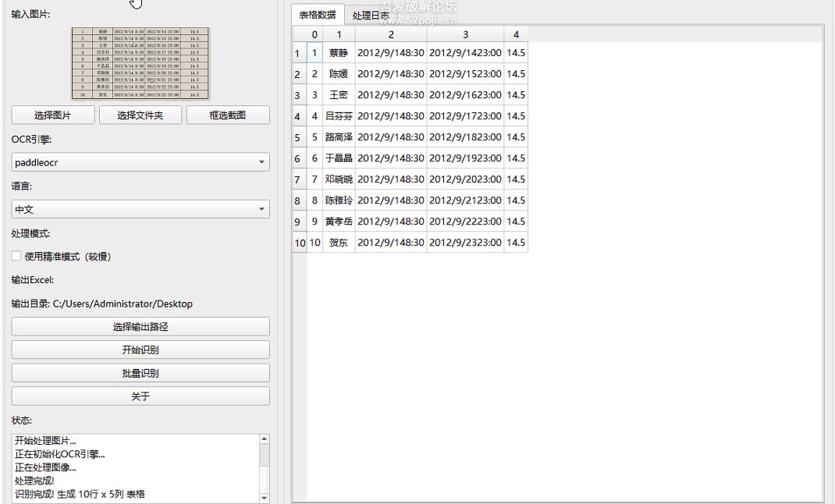Select column header 4 in table
835x504 pixels.
pos(516,34)
